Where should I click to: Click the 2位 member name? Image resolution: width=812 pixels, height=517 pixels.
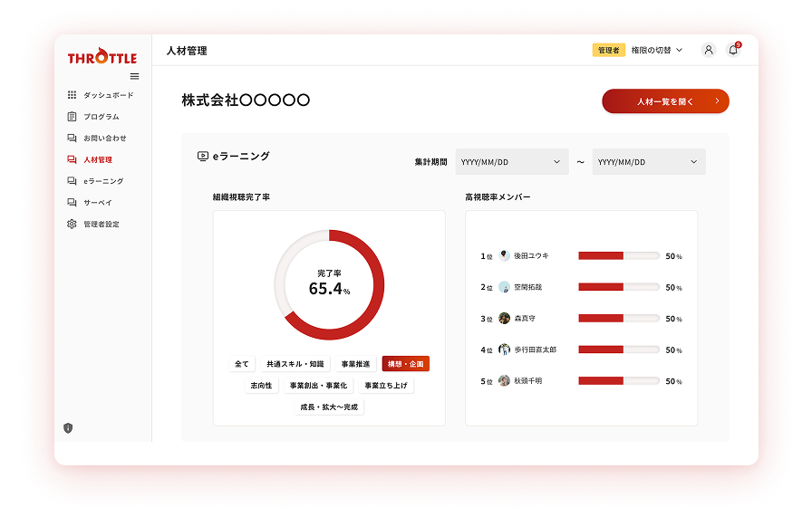click(x=527, y=287)
